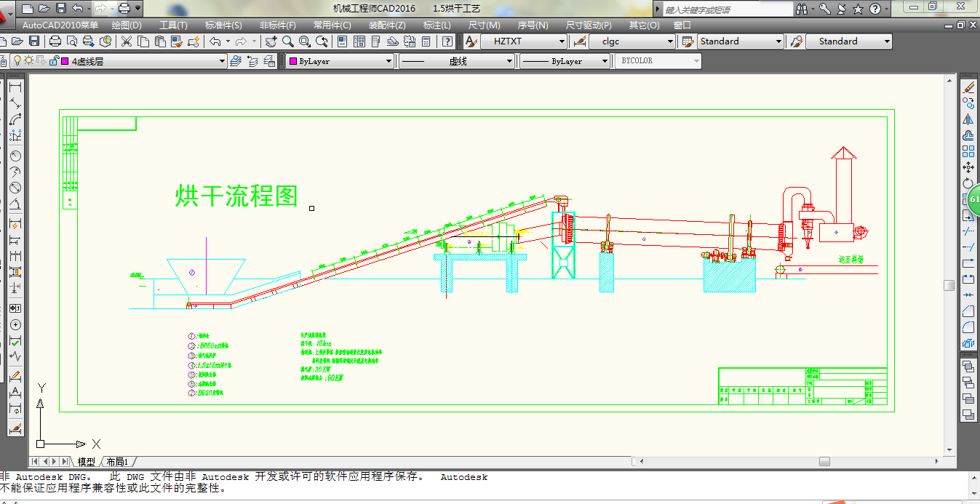This screenshot has width=980, height=504.
Task: Expand the quick access toolbar customize arrow
Action: 138,9
